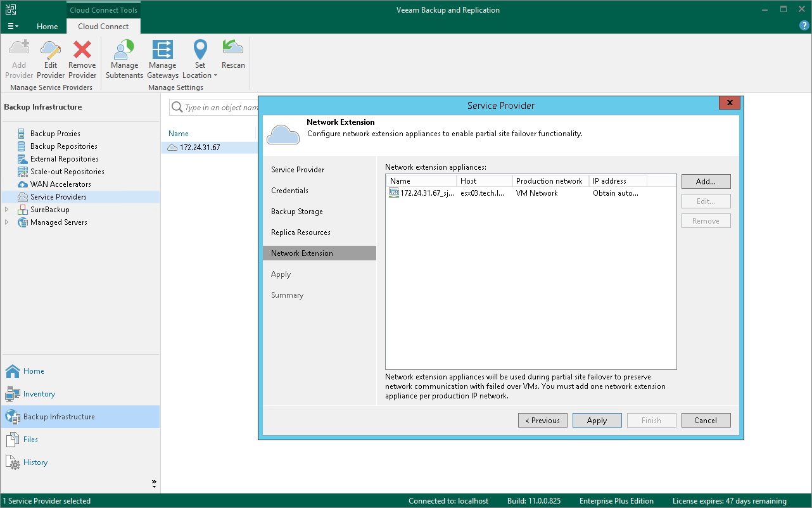Select Service Providers in the tree
Image resolution: width=812 pixels, height=508 pixels.
pos(58,197)
